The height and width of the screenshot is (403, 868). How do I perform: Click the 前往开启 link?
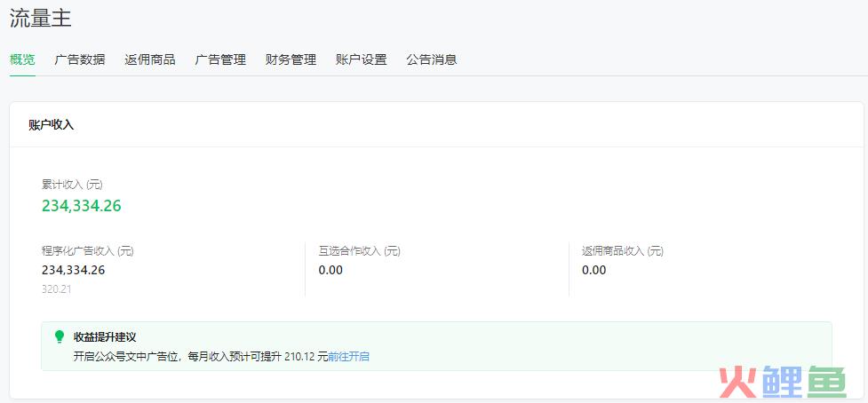pos(349,357)
